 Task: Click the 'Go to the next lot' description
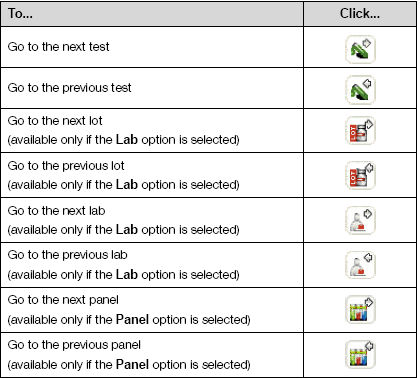click(x=55, y=121)
